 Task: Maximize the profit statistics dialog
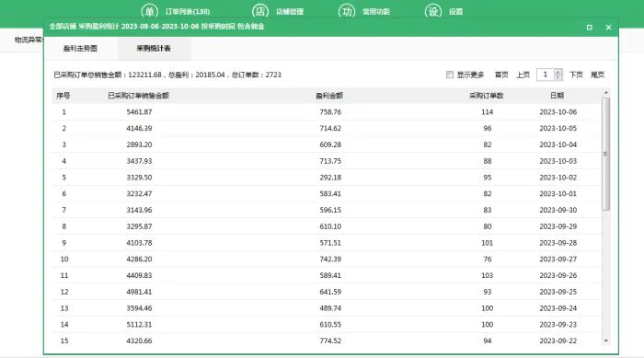pyautogui.click(x=590, y=27)
